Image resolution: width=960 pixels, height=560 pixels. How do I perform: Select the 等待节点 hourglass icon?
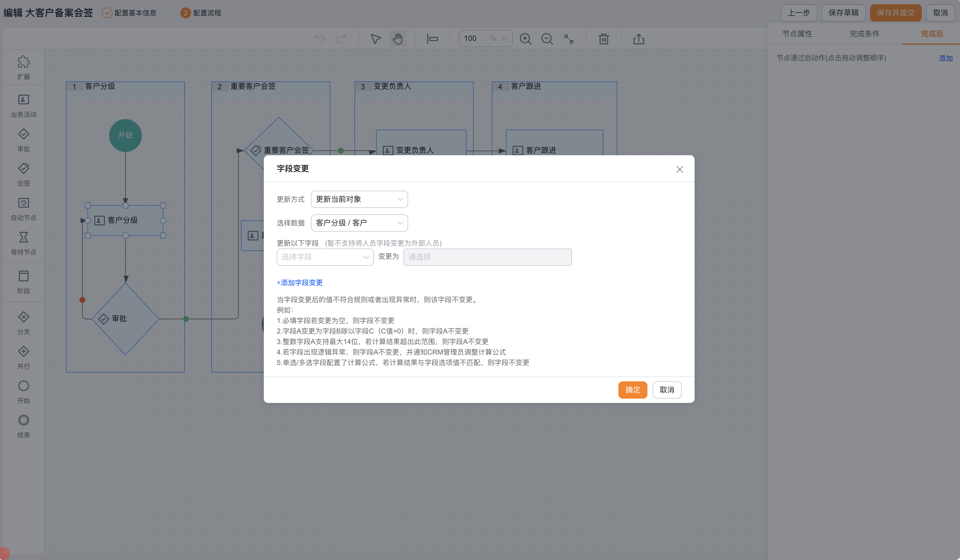point(24,237)
